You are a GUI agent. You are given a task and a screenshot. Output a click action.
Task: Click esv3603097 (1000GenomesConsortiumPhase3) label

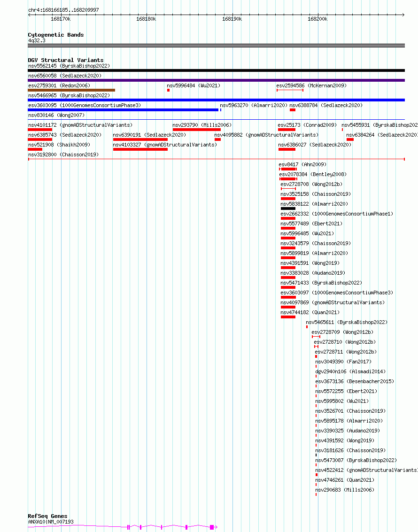point(337,292)
